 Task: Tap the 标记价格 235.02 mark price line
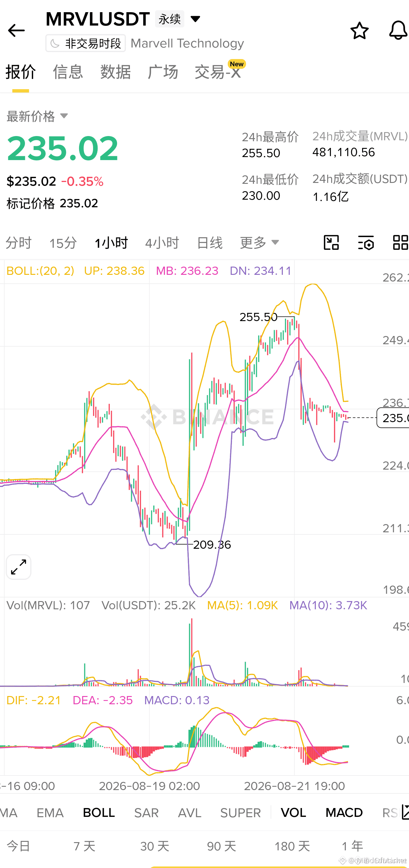53,203
